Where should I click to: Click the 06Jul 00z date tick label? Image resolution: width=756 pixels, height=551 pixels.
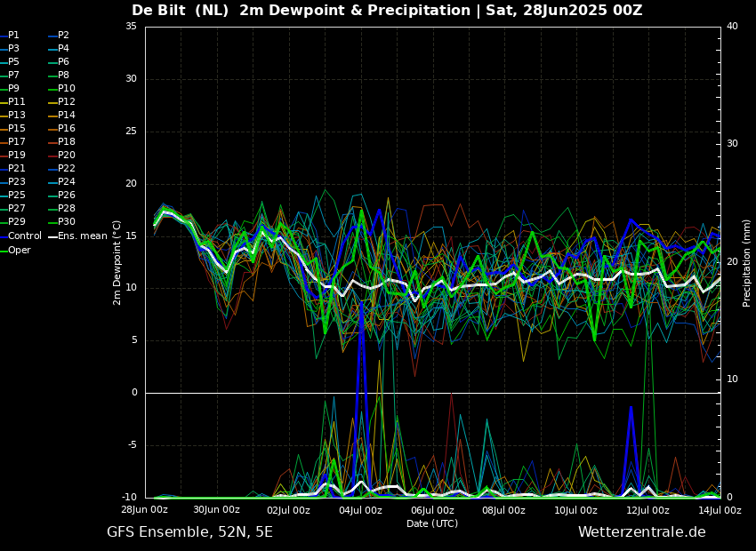[432, 510]
